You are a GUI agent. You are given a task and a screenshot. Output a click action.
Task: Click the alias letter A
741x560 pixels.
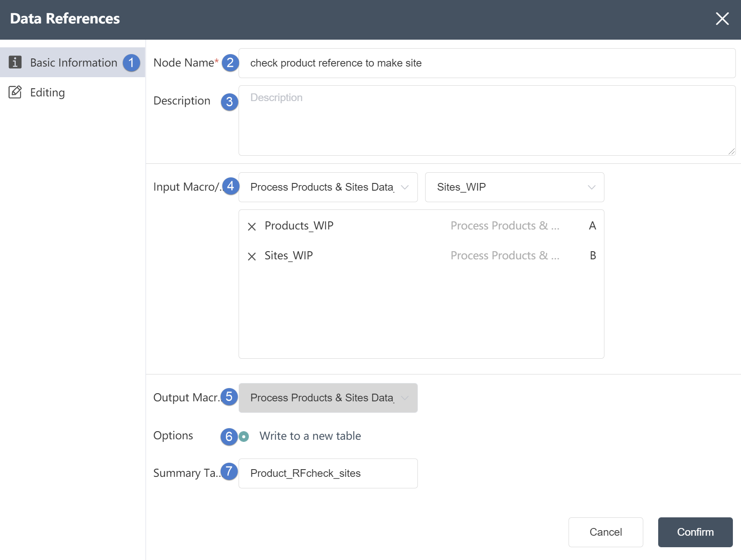click(592, 226)
